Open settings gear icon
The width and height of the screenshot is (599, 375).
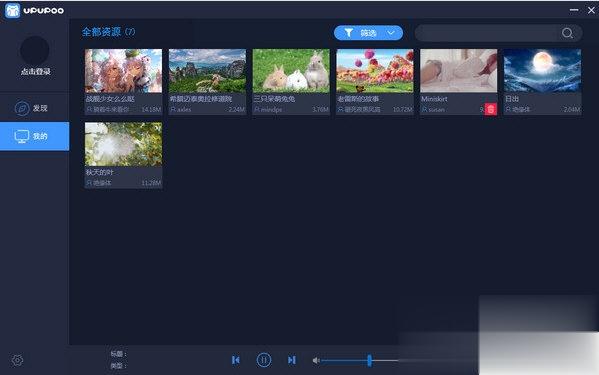pyautogui.click(x=17, y=360)
